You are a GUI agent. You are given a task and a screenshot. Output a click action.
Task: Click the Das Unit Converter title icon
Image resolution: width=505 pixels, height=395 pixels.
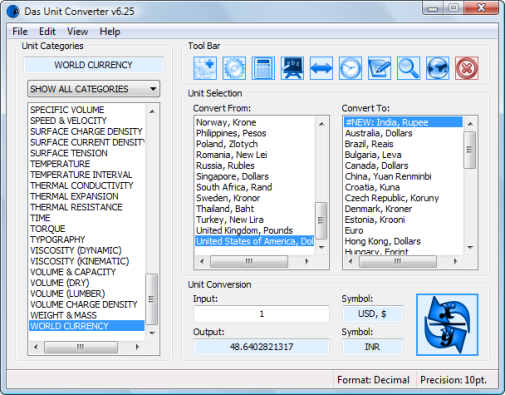[x=13, y=11]
